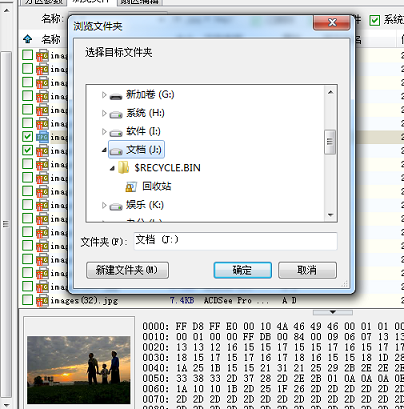404x409 pixels.
Task: Click the ACDSee Pro file type cell
Action: [x=236, y=300]
